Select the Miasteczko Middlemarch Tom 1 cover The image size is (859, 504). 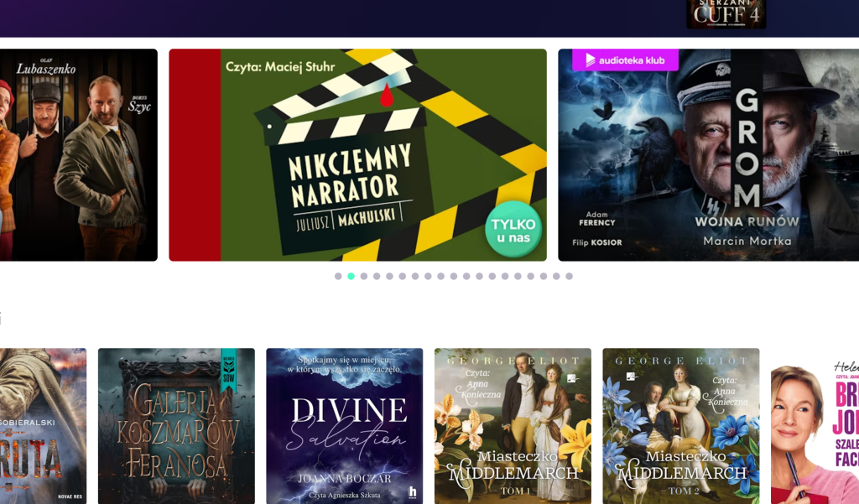(513, 426)
